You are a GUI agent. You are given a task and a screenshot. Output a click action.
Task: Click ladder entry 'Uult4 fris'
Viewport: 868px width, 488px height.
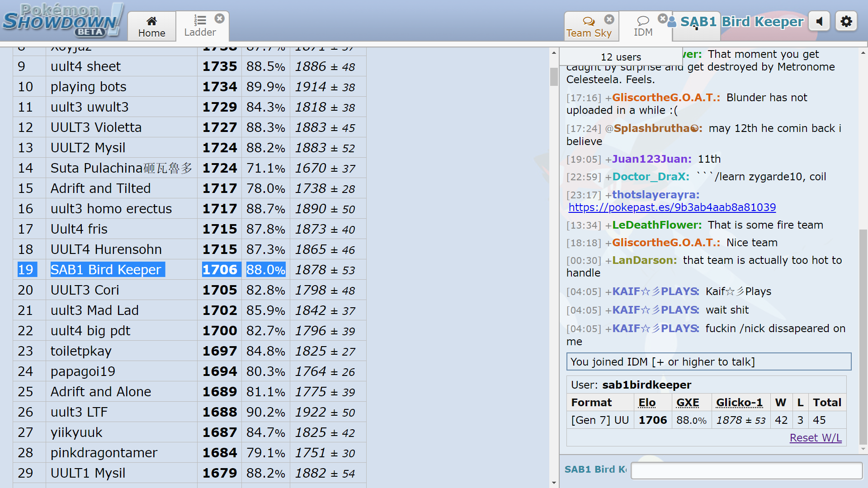[x=79, y=229]
